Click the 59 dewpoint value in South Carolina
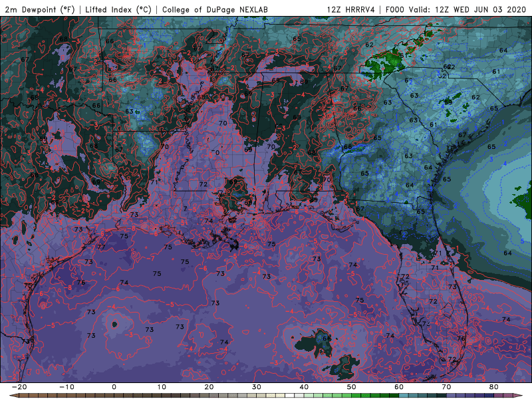 click(448, 102)
